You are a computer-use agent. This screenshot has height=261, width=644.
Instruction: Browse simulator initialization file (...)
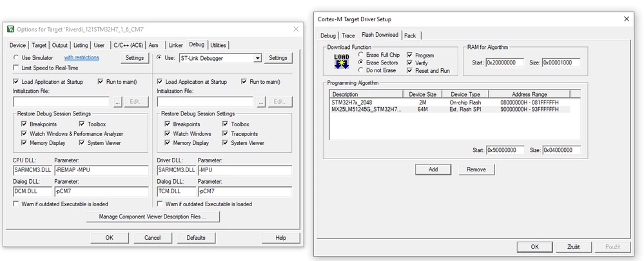(118, 101)
